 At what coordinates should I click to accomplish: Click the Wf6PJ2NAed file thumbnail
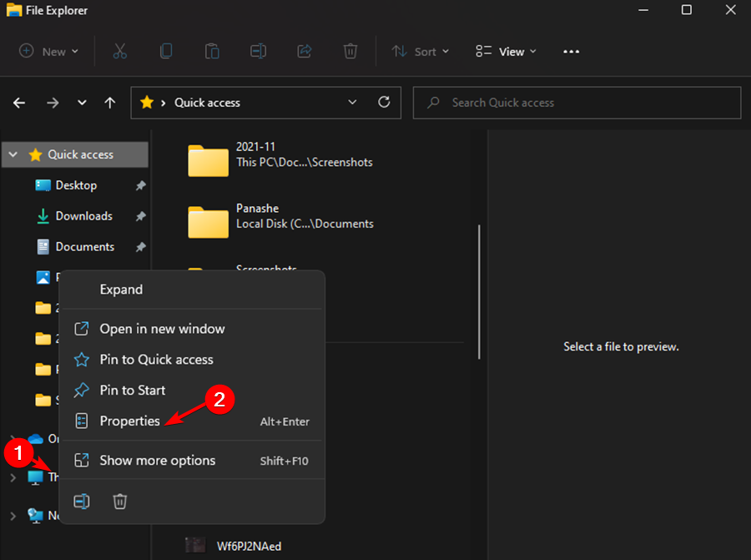[195, 545]
